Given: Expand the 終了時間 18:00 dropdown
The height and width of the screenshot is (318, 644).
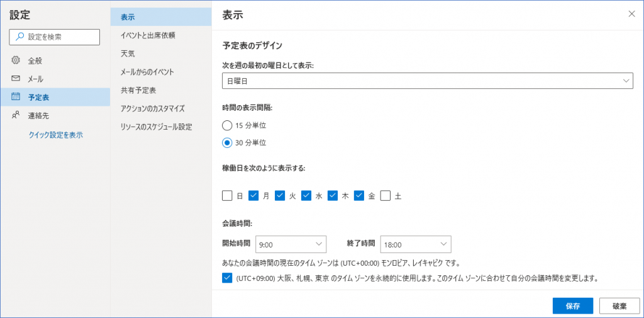Looking at the screenshot, I should [x=416, y=244].
